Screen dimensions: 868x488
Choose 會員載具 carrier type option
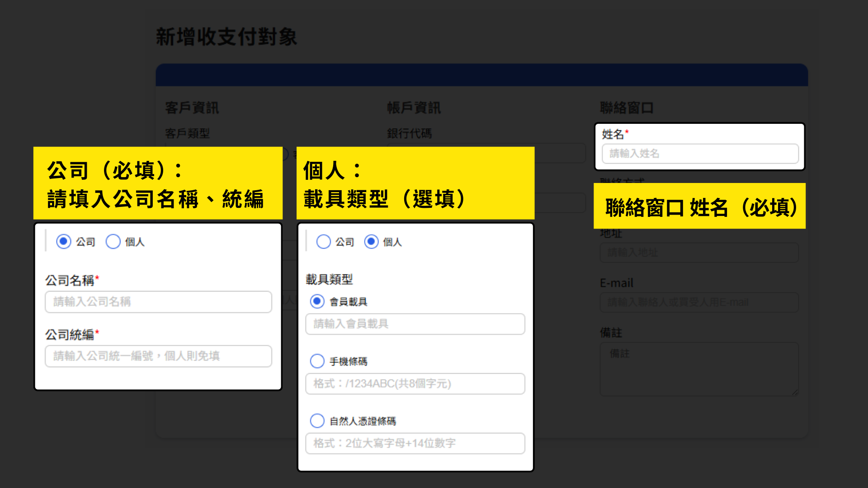coord(317,301)
